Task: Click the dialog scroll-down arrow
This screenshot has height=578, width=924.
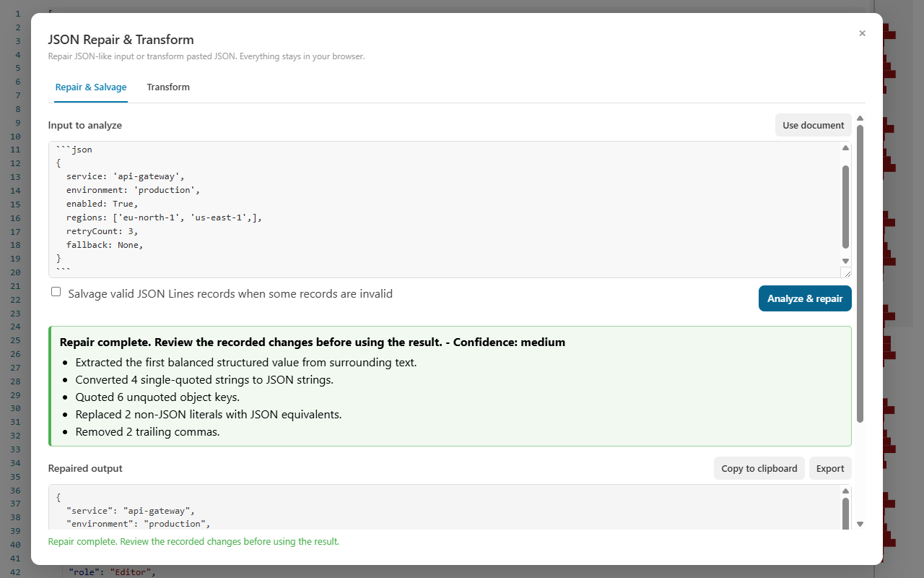Action: click(x=860, y=525)
